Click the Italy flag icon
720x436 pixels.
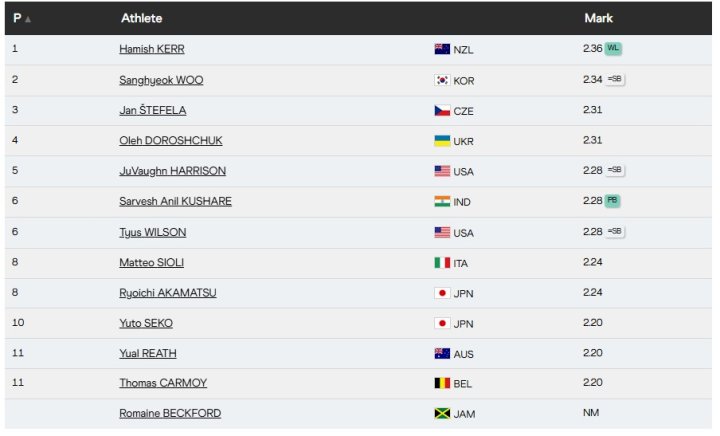[x=442, y=263]
